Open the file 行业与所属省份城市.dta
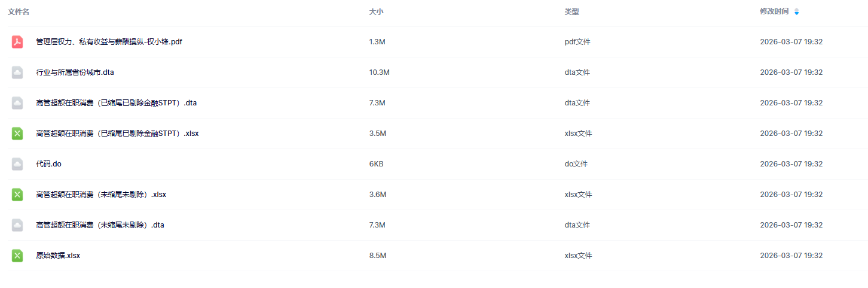This screenshot has height=288, width=868. click(x=75, y=72)
